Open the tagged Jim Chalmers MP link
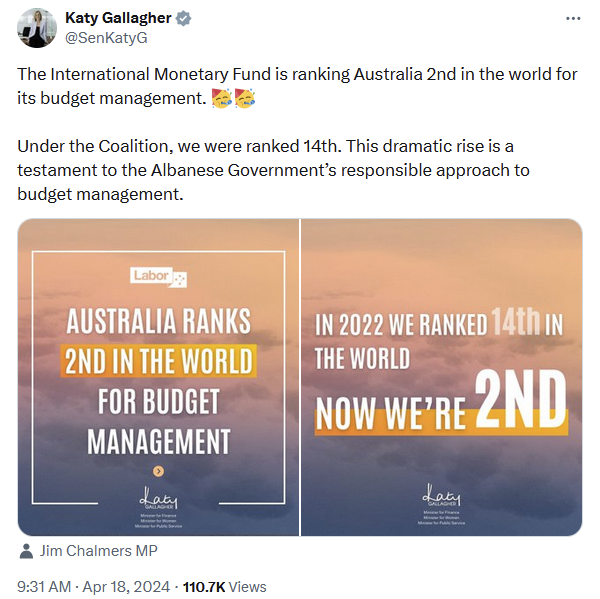The image size is (600, 599). pyautogui.click(x=98, y=551)
